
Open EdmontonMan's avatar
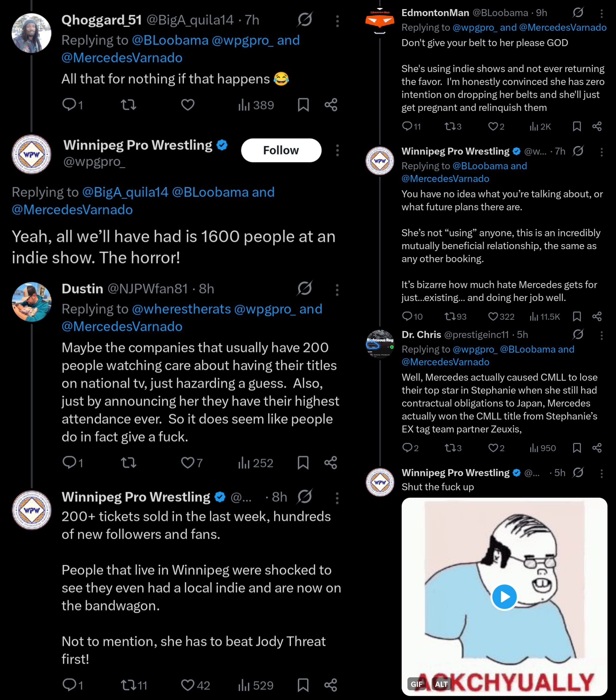[380, 21]
